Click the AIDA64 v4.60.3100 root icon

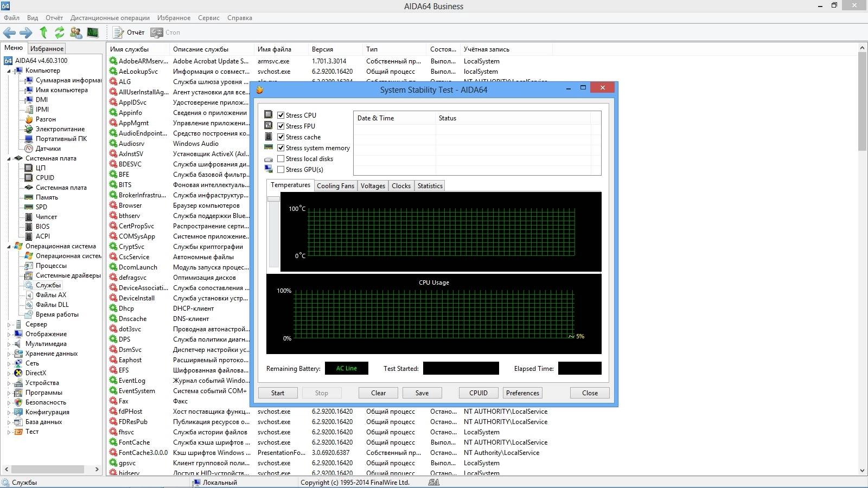click(8, 61)
